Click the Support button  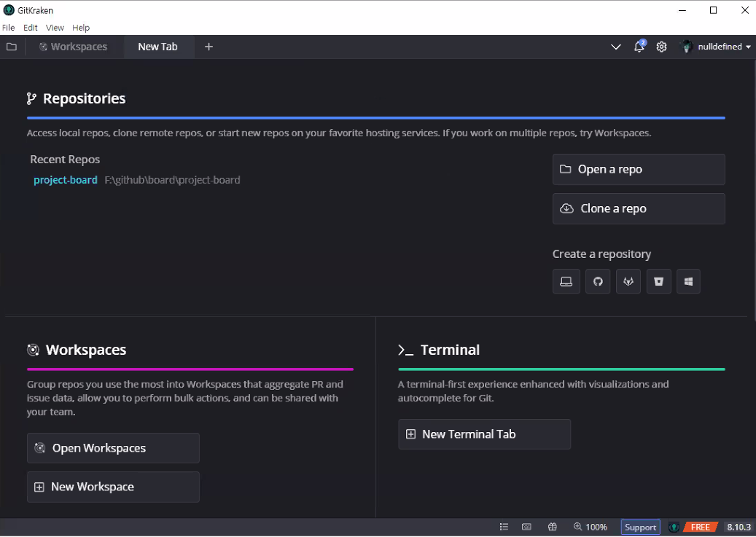coord(640,527)
